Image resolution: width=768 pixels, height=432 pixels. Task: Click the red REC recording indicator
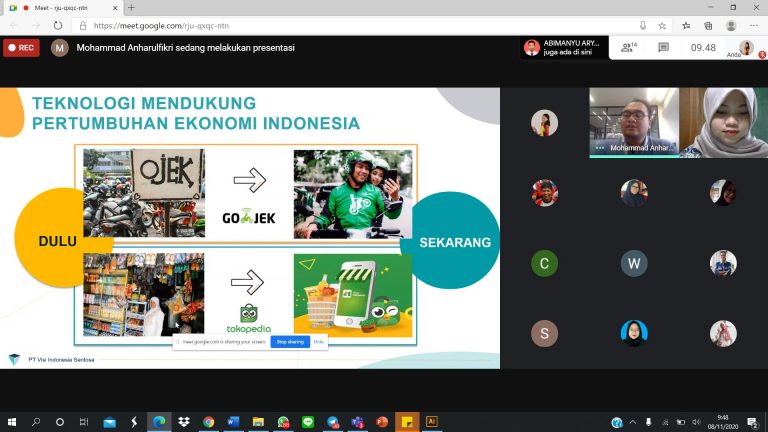[21, 48]
